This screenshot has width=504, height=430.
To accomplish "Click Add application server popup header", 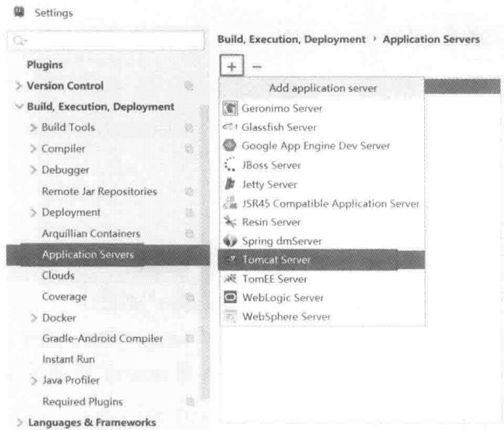I will tap(323, 88).
